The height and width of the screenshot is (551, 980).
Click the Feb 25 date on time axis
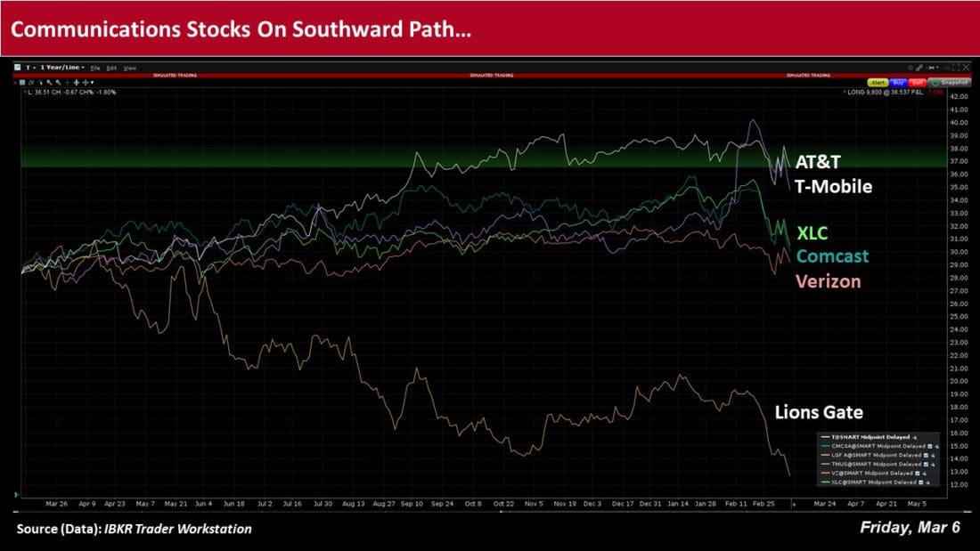coord(764,504)
